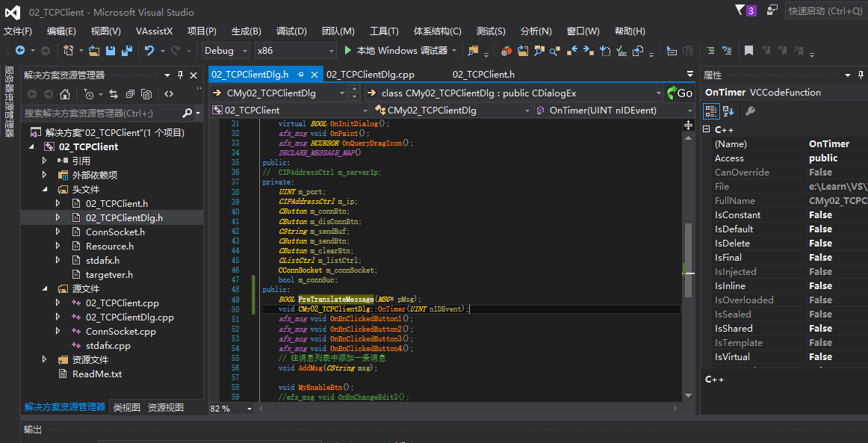Image resolution: width=868 pixels, height=443 pixels.
Task: Open the 文件(F) menu
Action: pyautogui.click(x=18, y=31)
